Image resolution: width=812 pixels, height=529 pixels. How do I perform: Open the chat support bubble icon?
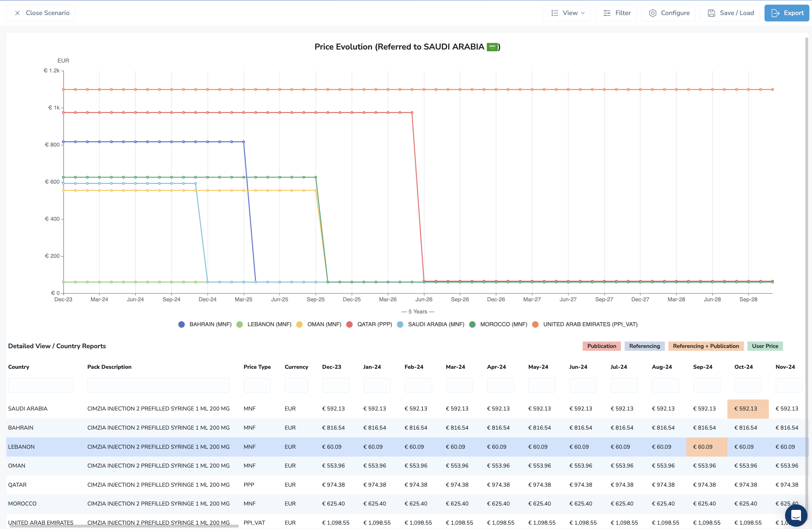[x=796, y=515]
